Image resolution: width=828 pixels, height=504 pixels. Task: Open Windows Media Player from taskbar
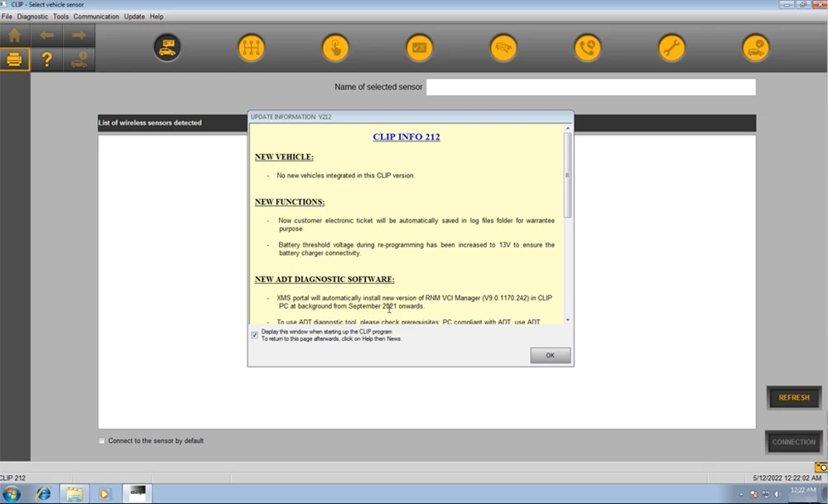104,494
